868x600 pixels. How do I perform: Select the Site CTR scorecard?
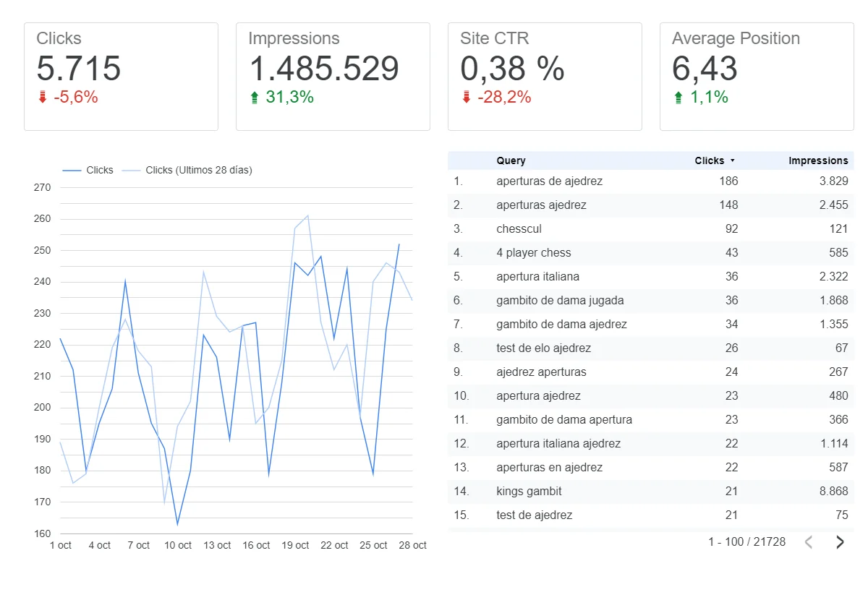point(545,77)
